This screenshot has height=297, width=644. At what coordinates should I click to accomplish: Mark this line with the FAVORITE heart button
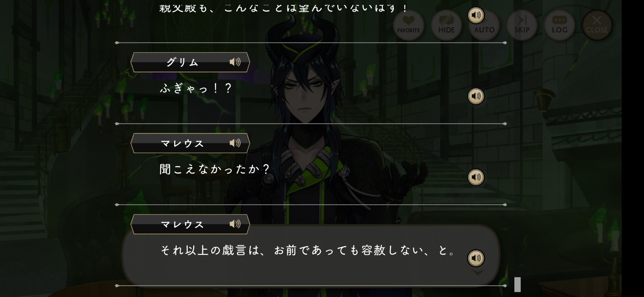tap(409, 25)
